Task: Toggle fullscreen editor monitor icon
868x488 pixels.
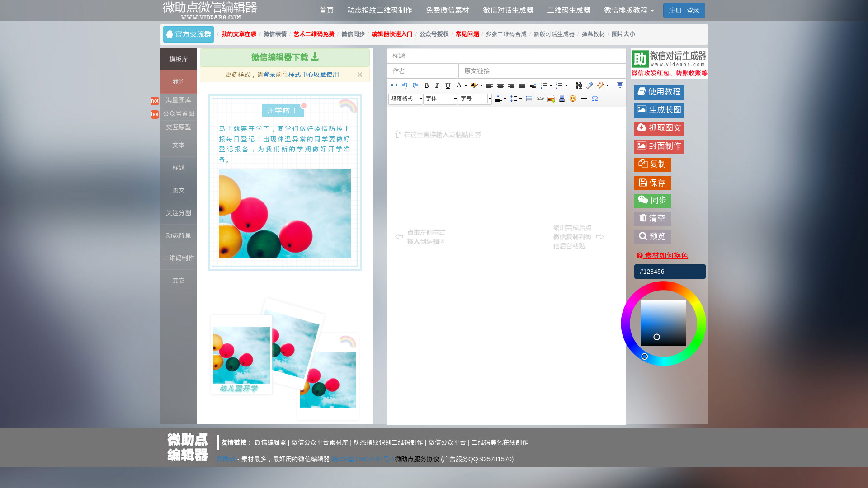Action: 620,85
